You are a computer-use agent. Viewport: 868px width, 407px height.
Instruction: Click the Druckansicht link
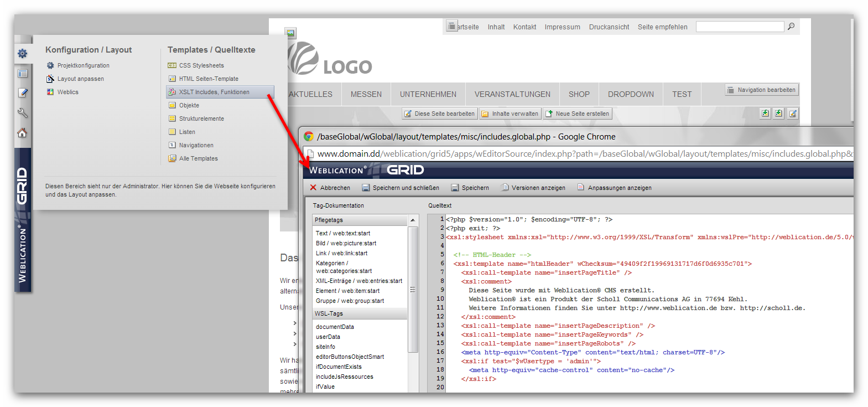tap(609, 27)
